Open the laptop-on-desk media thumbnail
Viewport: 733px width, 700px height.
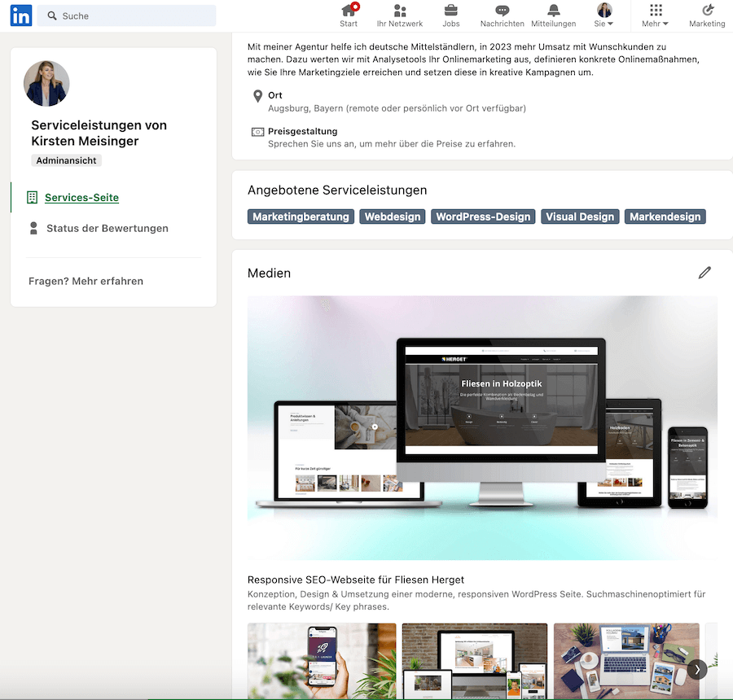click(626, 661)
